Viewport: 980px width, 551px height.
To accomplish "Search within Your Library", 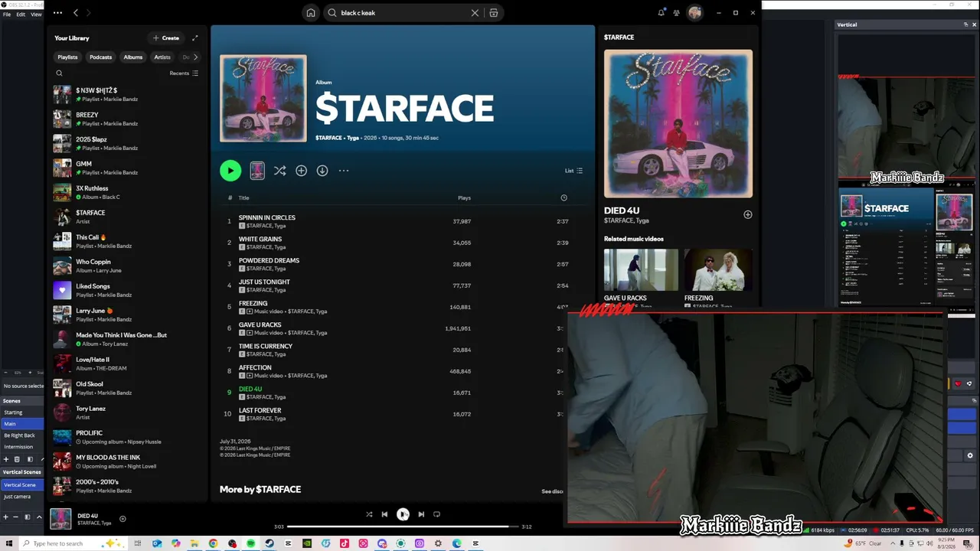I will coord(59,73).
